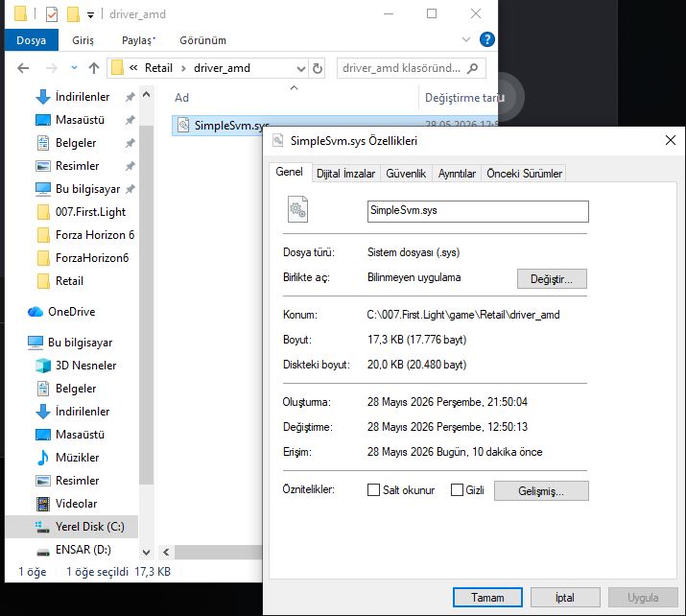
Task: Refresh the driver_amd folder view
Action: pos(318,68)
